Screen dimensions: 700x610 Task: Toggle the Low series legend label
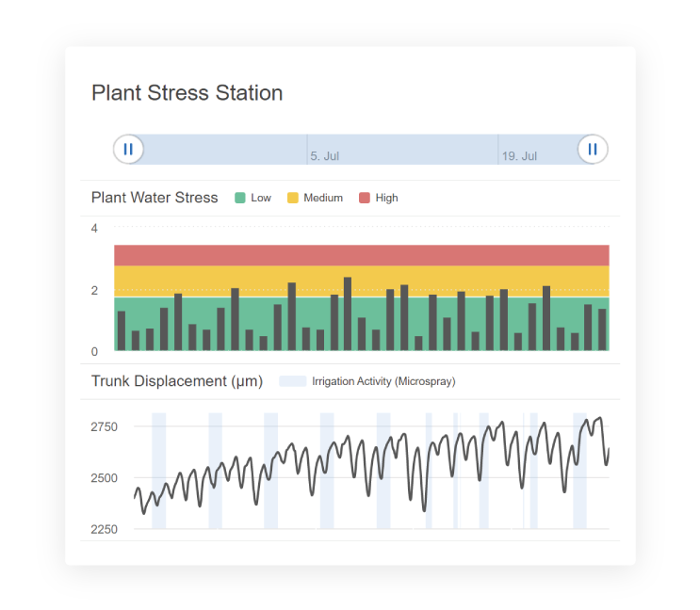261,198
